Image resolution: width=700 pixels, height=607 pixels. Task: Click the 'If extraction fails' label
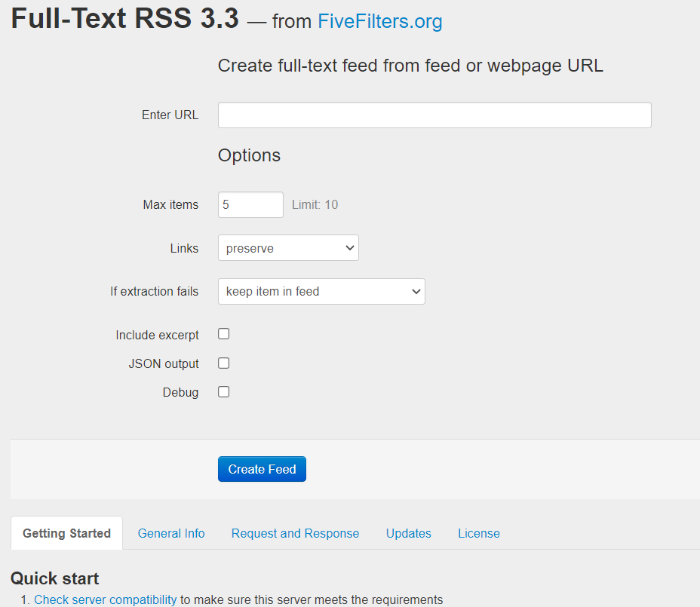(x=154, y=292)
